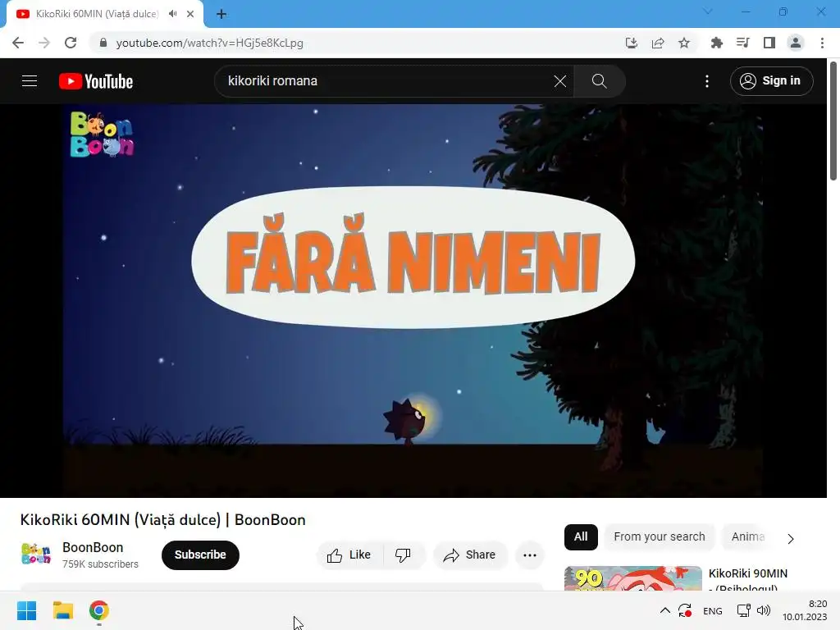
Task: Mute tab via speaker icon on tab
Action: coord(172,14)
